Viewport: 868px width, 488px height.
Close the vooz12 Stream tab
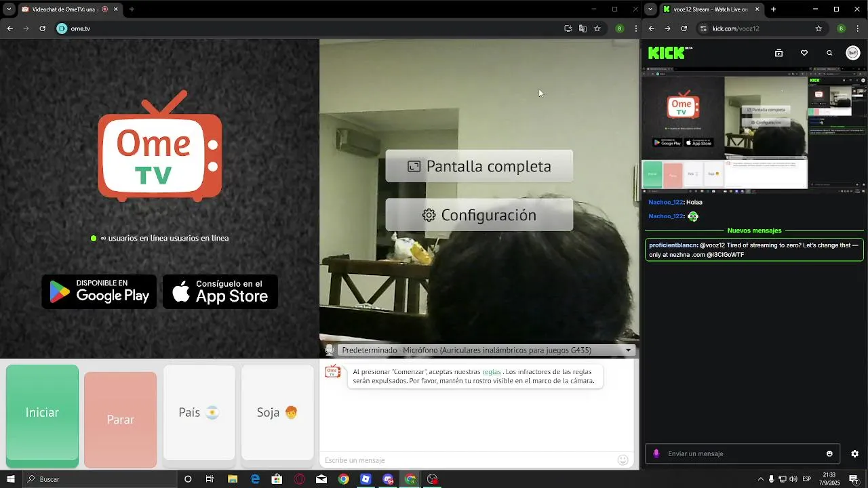click(x=757, y=9)
